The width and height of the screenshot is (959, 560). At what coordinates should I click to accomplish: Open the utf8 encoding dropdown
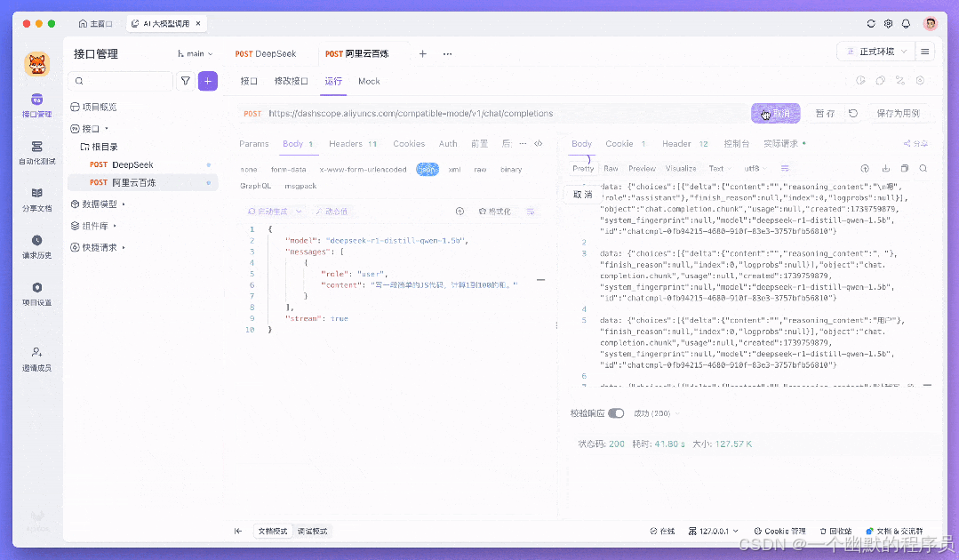coord(755,168)
